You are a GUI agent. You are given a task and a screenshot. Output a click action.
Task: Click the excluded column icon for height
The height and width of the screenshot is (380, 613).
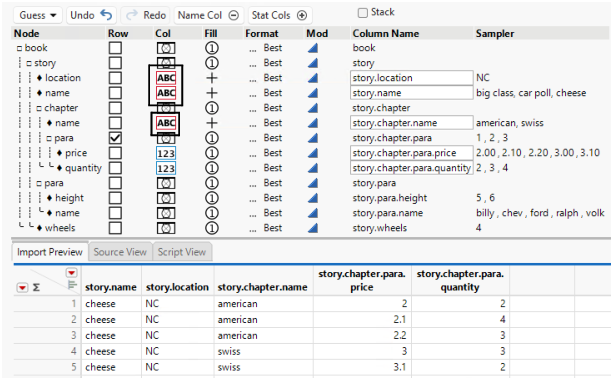coord(166,198)
